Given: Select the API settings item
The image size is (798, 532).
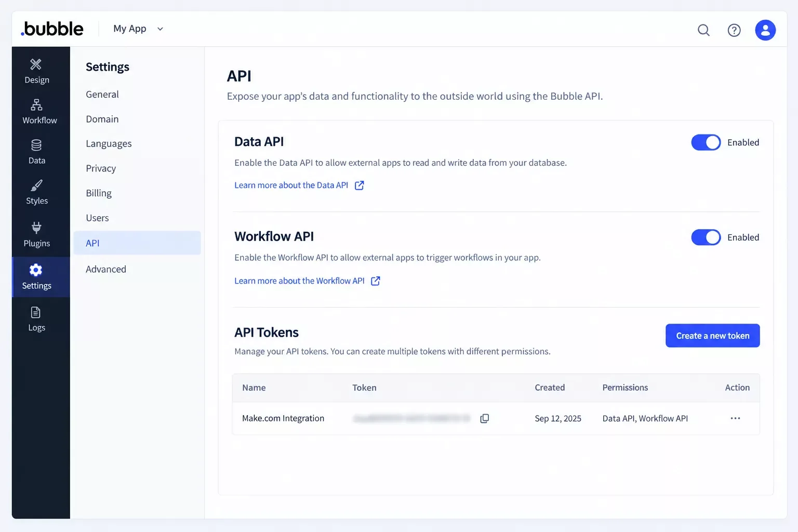Looking at the screenshot, I should pyautogui.click(x=137, y=243).
